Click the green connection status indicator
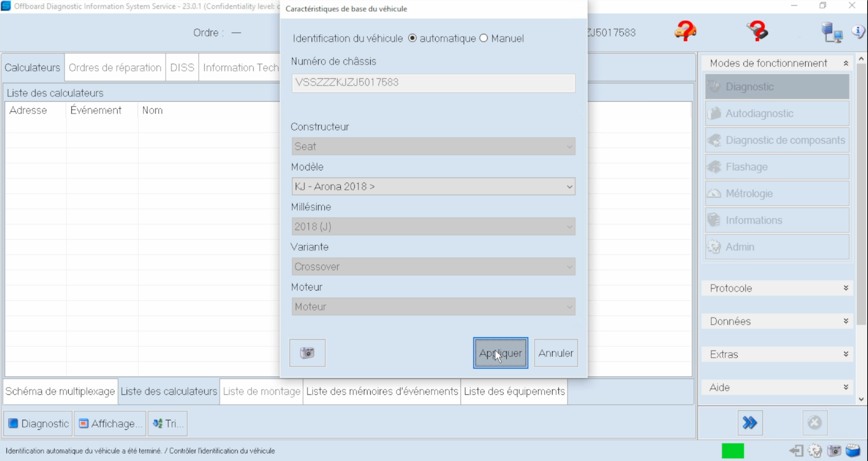This screenshot has width=868, height=461. [x=732, y=451]
